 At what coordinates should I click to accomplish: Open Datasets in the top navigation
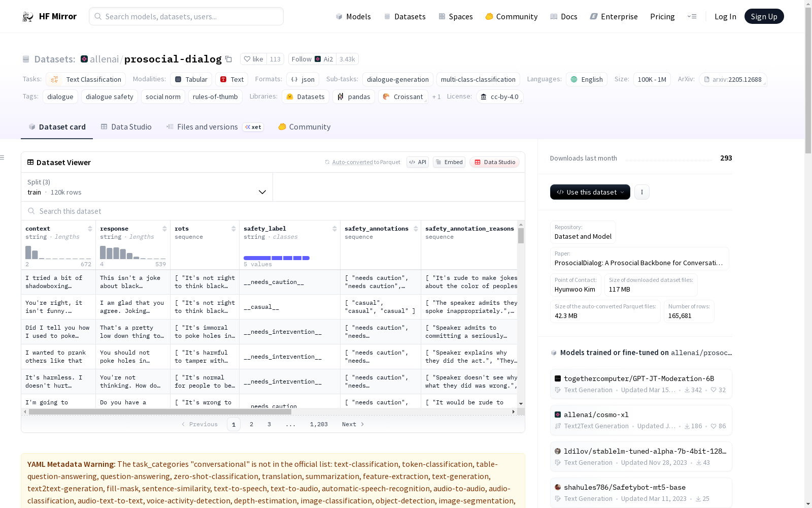[404, 17]
